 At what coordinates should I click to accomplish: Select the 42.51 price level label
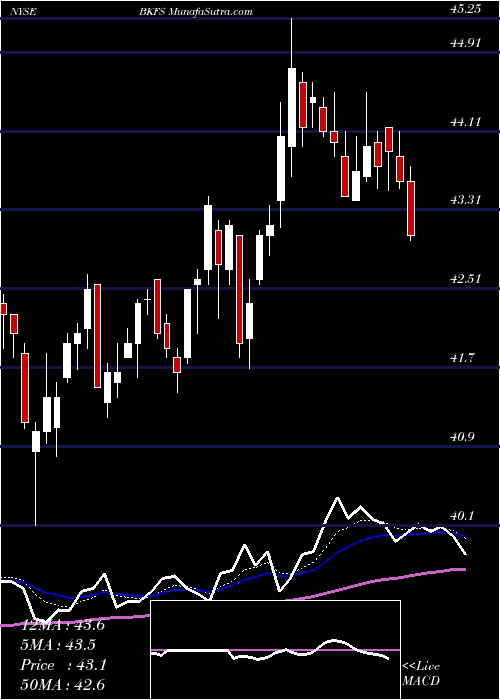pyautogui.click(x=466, y=279)
